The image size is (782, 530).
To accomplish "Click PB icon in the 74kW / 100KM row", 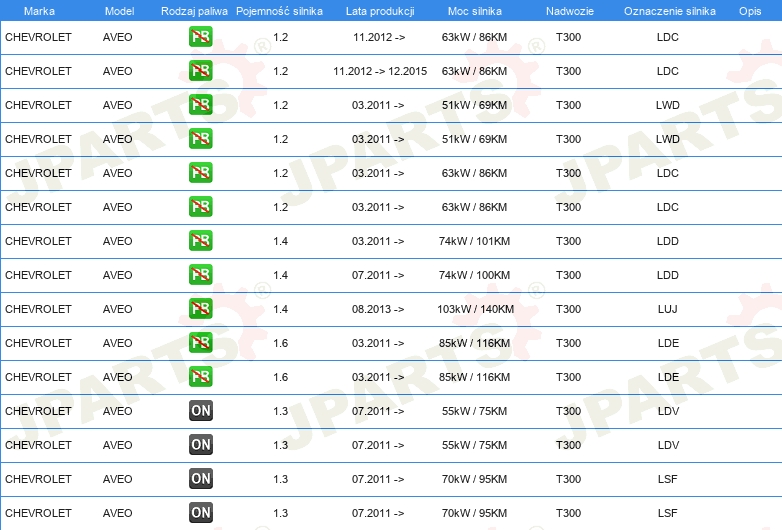I will pos(200,275).
